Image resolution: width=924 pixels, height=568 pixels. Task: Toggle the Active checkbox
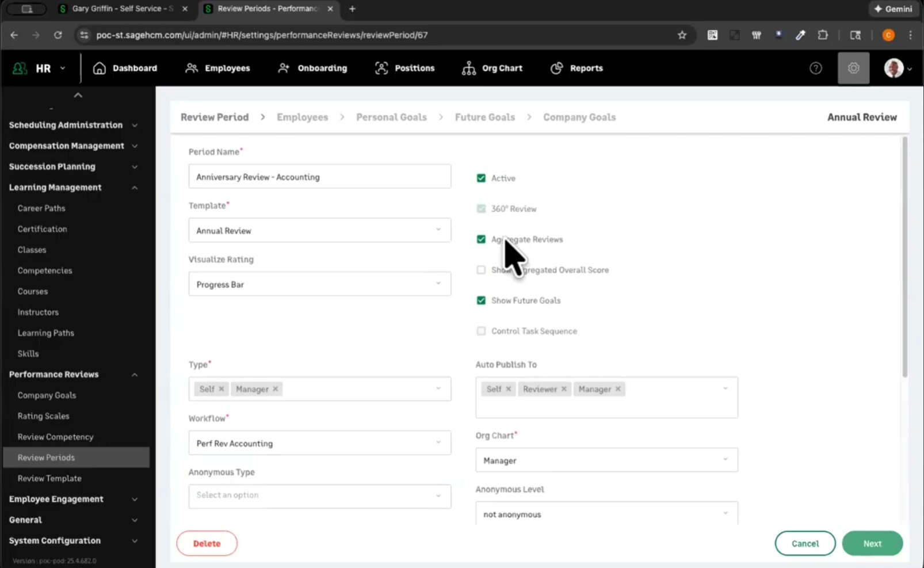481,178
